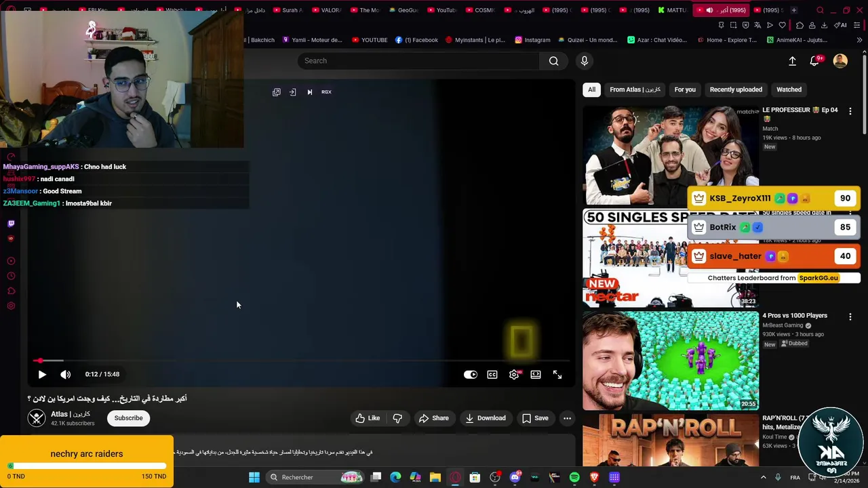This screenshot has width=868, height=488.
Task: Open the Easy setup sliders icon
Action: click(858, 25)
